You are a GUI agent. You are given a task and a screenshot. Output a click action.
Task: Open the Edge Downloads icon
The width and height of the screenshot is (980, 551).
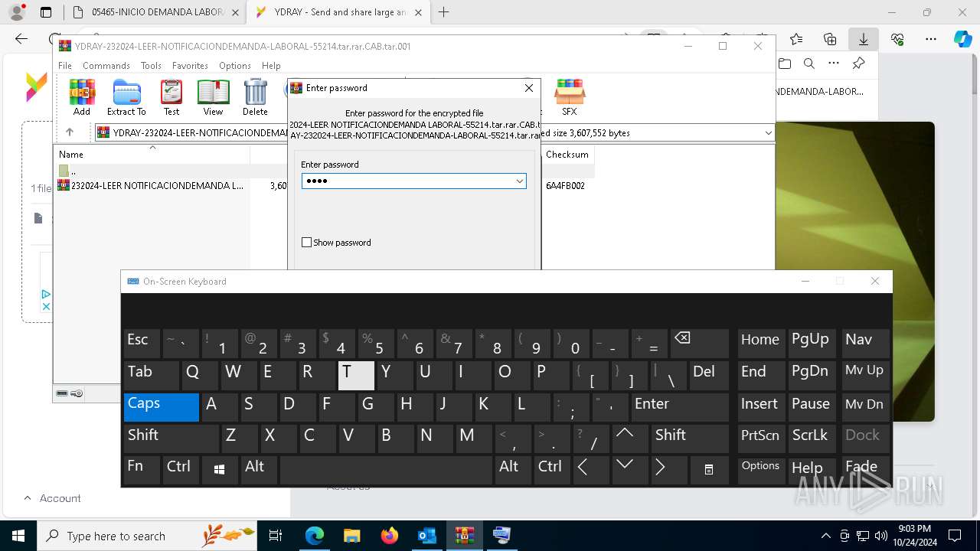[x=863, y=39]
